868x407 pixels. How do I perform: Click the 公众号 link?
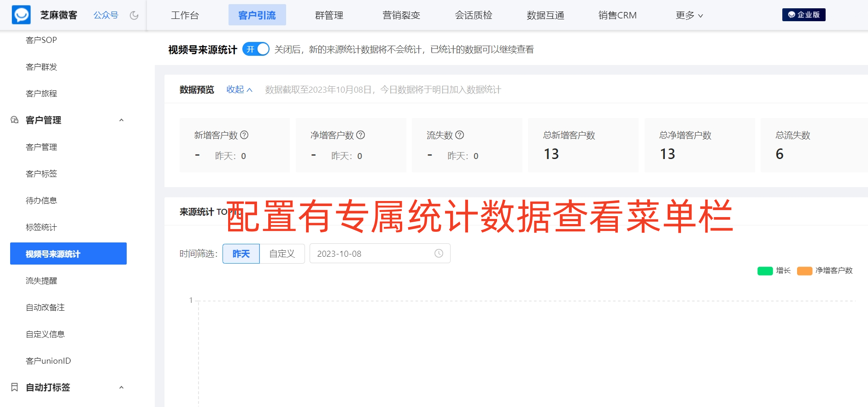click(x=106, y=15)
